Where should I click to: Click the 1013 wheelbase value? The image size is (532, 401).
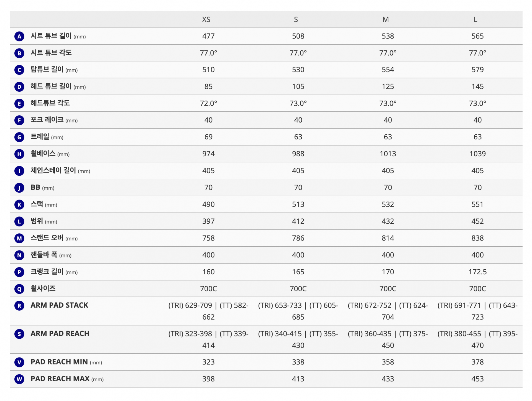coord(388,154)
